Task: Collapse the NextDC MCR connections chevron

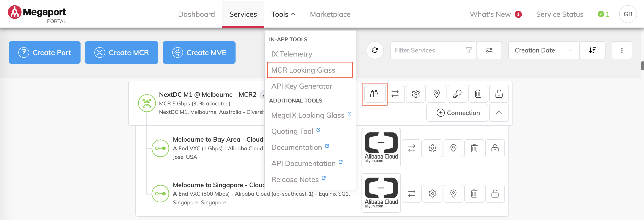Action: pyautogui.click(x=499, y=113)
